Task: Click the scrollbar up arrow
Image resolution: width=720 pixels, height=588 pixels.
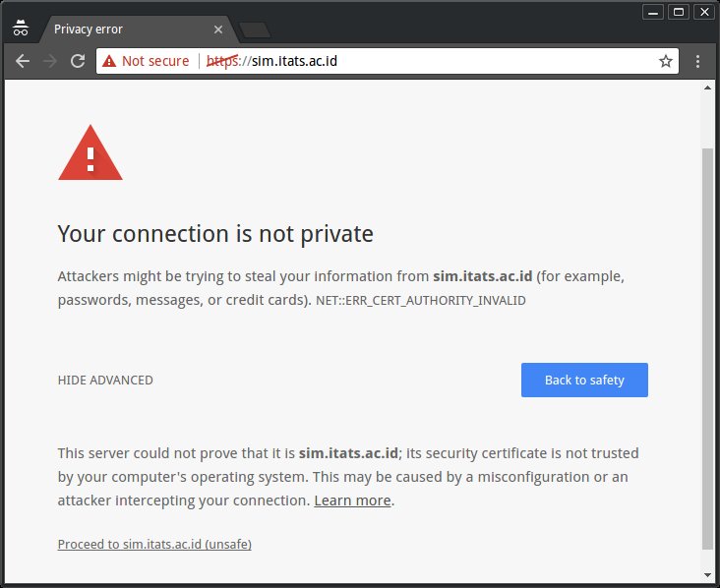Action: tap(707, 88)
